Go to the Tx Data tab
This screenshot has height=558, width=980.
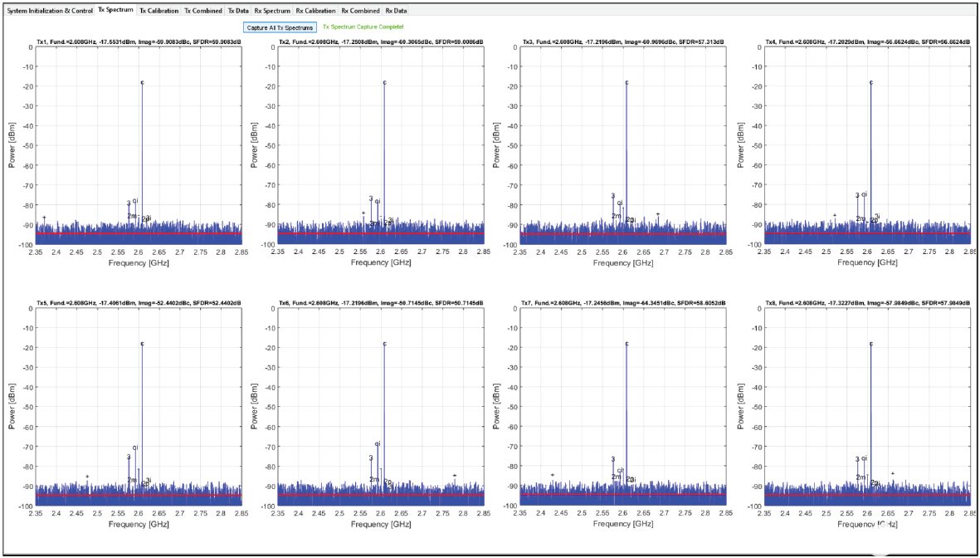(238, 11)
